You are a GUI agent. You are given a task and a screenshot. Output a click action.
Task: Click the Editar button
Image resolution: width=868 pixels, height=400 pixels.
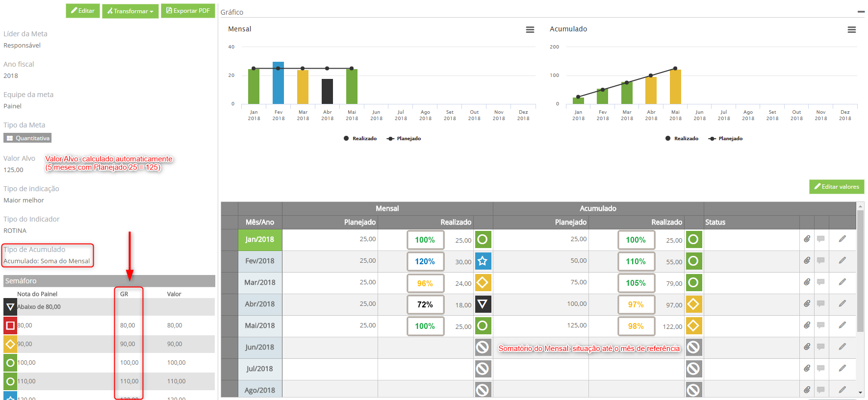(83, 11)
